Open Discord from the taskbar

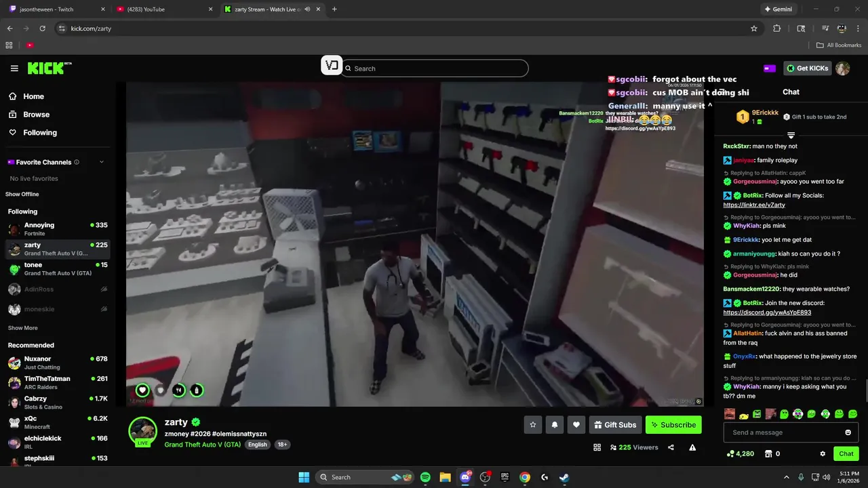465,477
